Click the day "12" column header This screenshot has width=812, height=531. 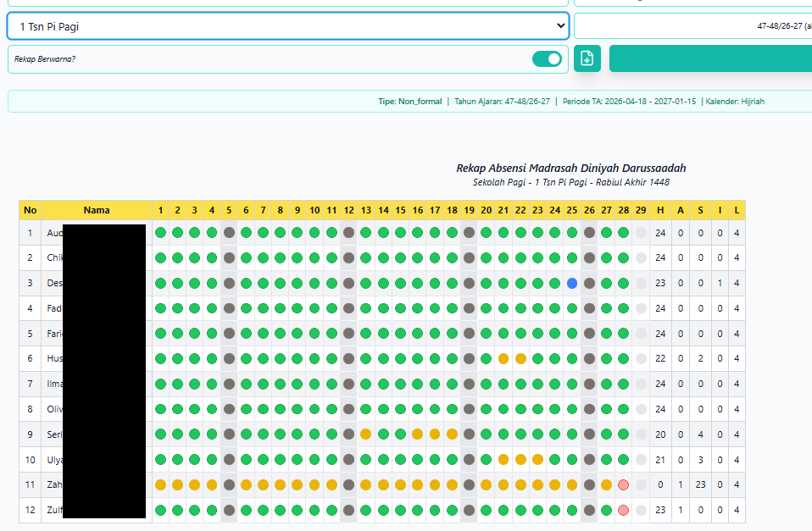pos(348,210)
